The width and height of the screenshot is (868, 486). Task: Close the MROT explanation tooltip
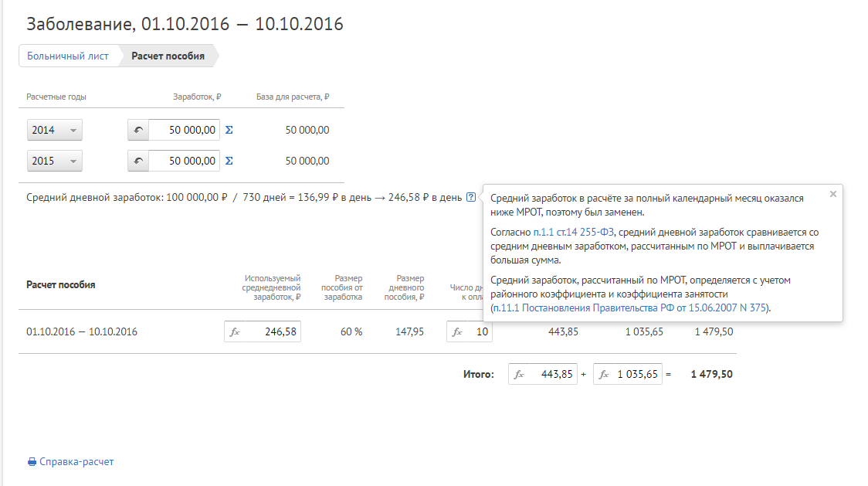click(833, 194)
